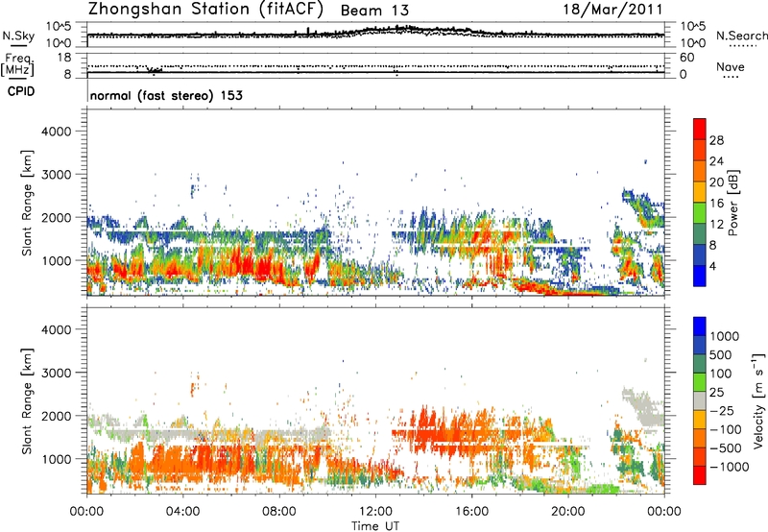This screenshot has width=768, height=532.
Task: Click the 3000 tick on Velocity panel
Action: 56,373
